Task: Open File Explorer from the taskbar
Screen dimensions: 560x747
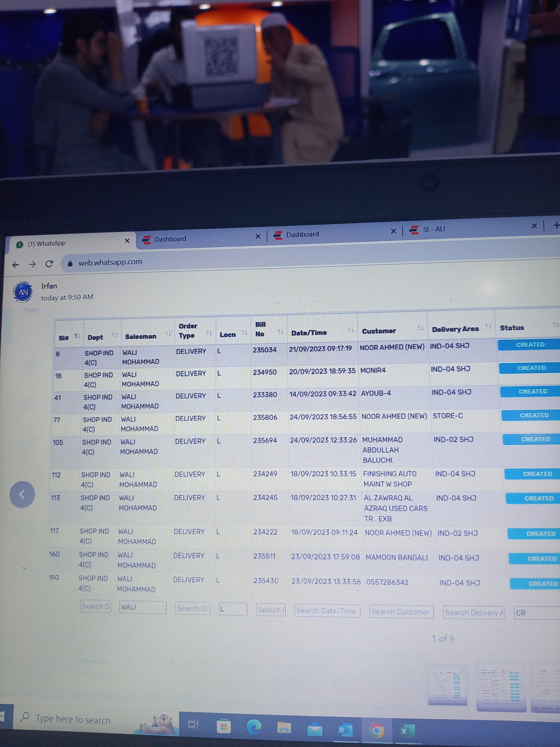Action: 284,728
